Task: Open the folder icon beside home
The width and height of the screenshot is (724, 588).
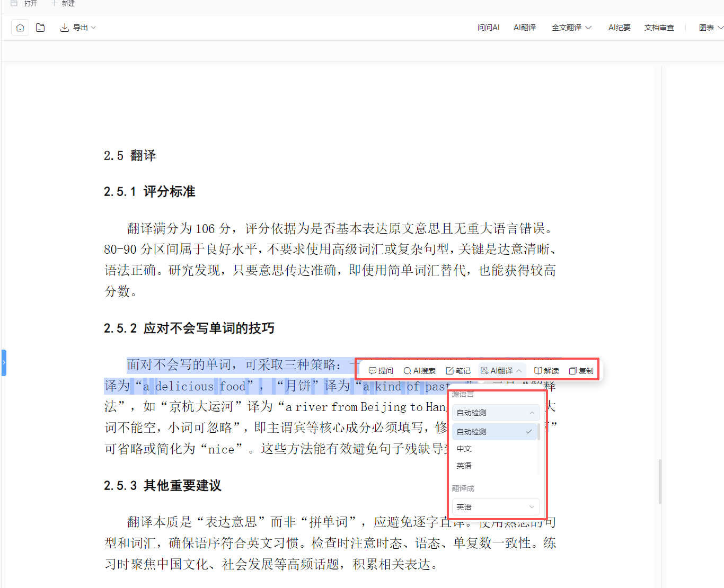Action: (40, 28)
